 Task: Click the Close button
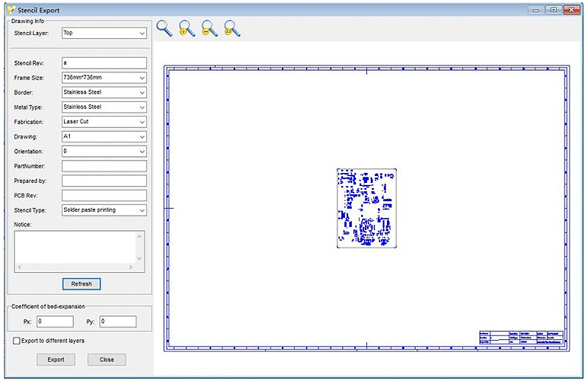click(x=107, y=360)
